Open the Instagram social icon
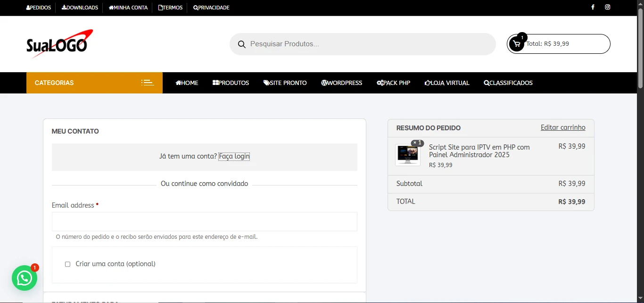The image size is (644, 303). (607, 7)
